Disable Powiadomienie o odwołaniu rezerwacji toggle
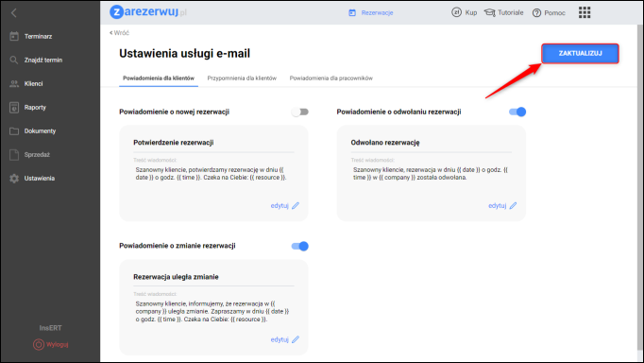Image resolution: width=644 pixels, height=363 pixels. click(517, 112)
